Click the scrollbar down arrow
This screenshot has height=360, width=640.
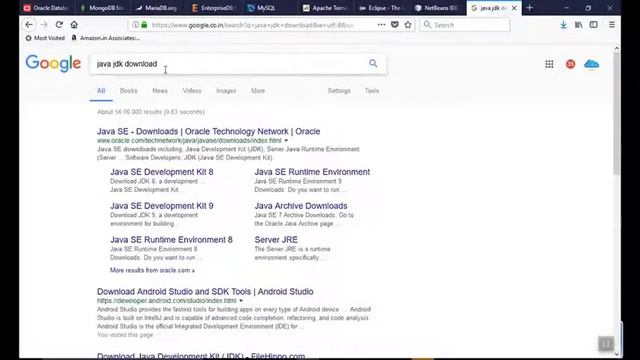[x=616, y=354]
